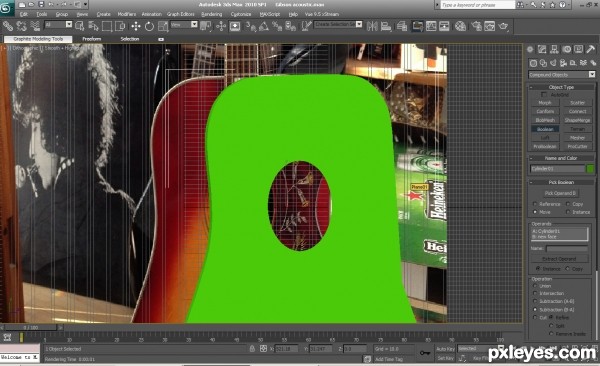Select the Split radio button
This screenshot has height=366, width=600.
[551, 325]
